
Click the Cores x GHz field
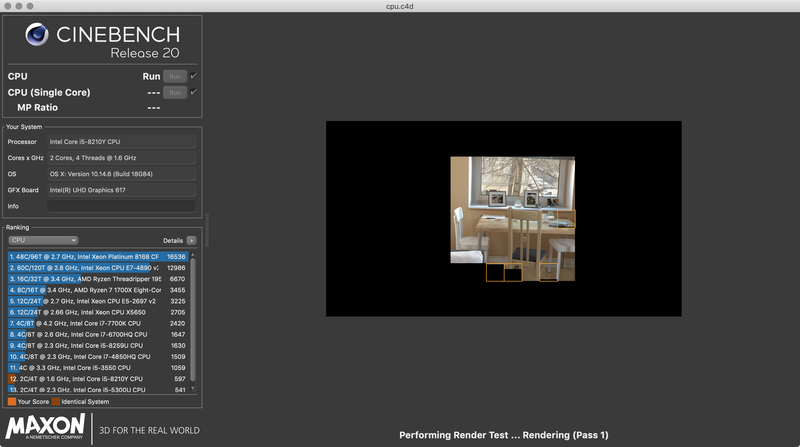coord(121,158)
